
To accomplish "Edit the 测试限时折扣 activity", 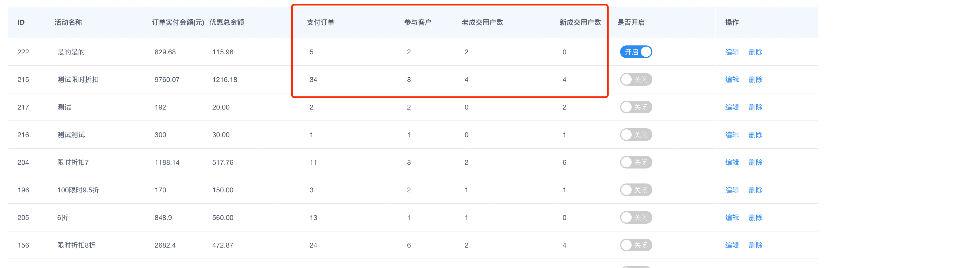I will click(732, 79).
